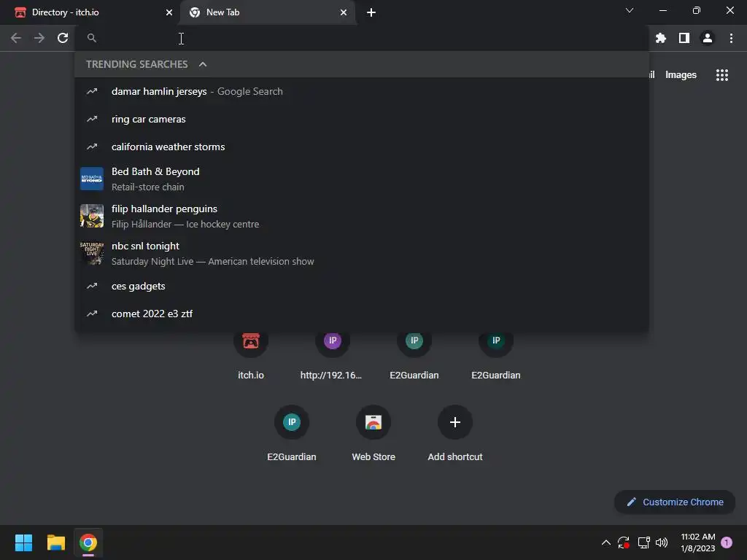Screen dimensions: 747x560
Task: Open a new browser tab with plus button
Action: tap(371, 12)
